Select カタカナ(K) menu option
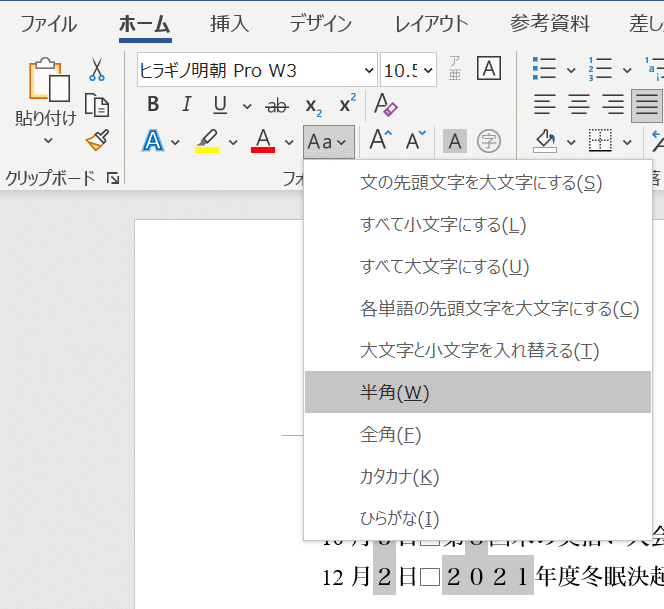The height and width of the screenshot is (609, 664). pyautogui.click(x=478, y=476)
